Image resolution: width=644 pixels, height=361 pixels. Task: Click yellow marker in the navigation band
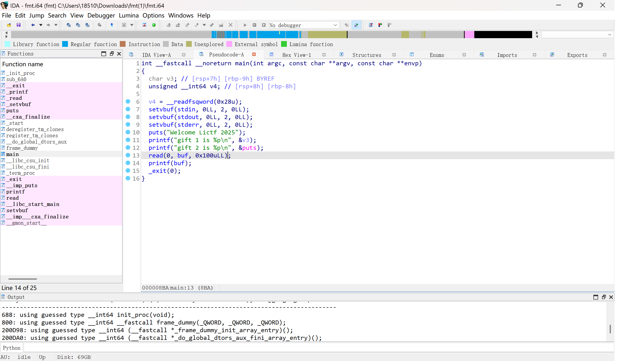[x=279, y=33]
